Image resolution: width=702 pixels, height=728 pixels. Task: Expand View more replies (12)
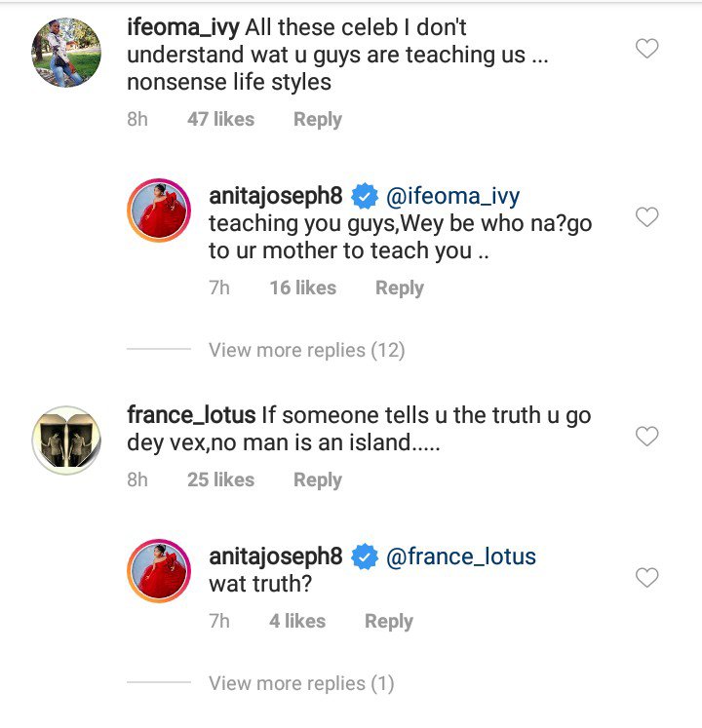tap(306, 350)
